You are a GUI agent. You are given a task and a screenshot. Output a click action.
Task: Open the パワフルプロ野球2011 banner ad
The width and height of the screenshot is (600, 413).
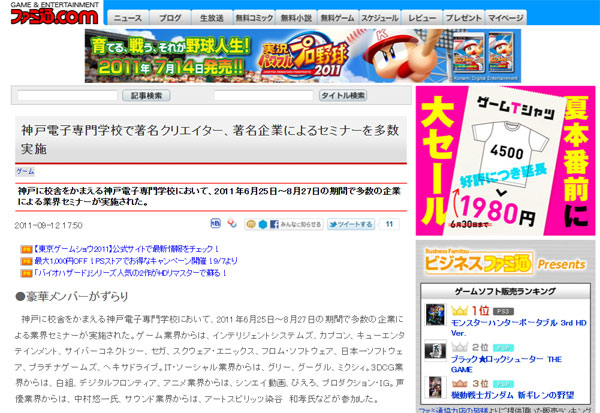[x=303, y=56]
